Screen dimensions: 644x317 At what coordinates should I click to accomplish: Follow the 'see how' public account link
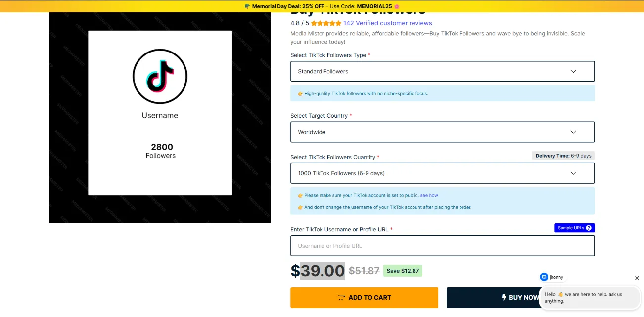click(x=429, y=195)
